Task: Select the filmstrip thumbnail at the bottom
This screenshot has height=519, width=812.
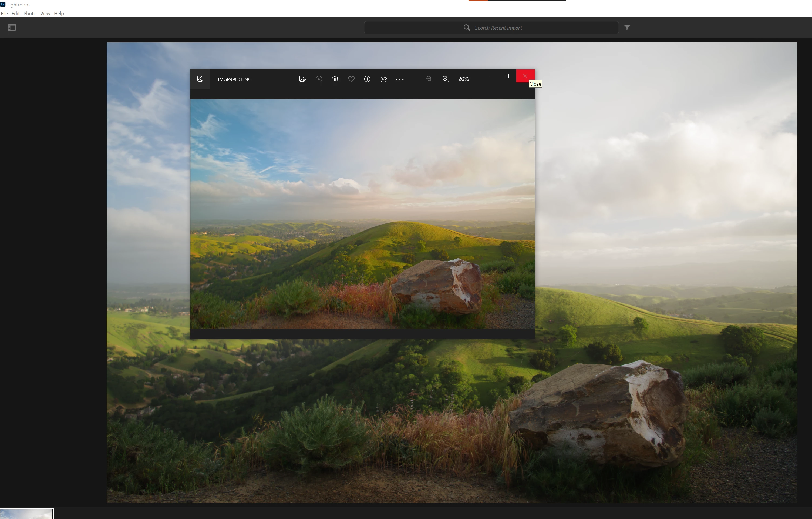Action: [26, 514]
